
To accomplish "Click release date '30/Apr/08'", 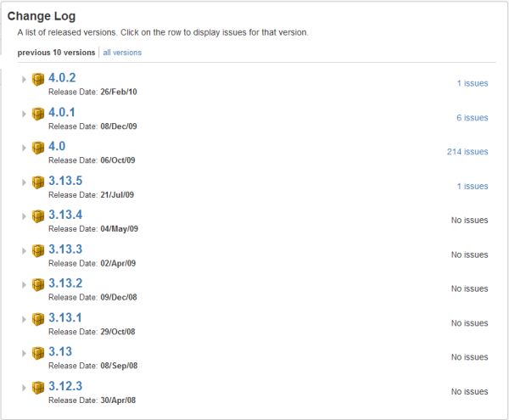I will [118, 400].
